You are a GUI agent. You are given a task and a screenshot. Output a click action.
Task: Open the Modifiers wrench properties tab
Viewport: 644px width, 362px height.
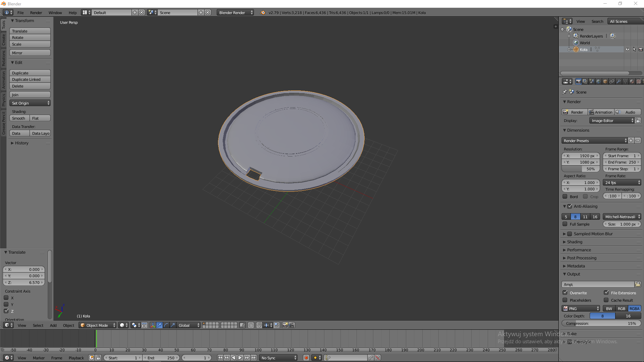tap(619, 81)
